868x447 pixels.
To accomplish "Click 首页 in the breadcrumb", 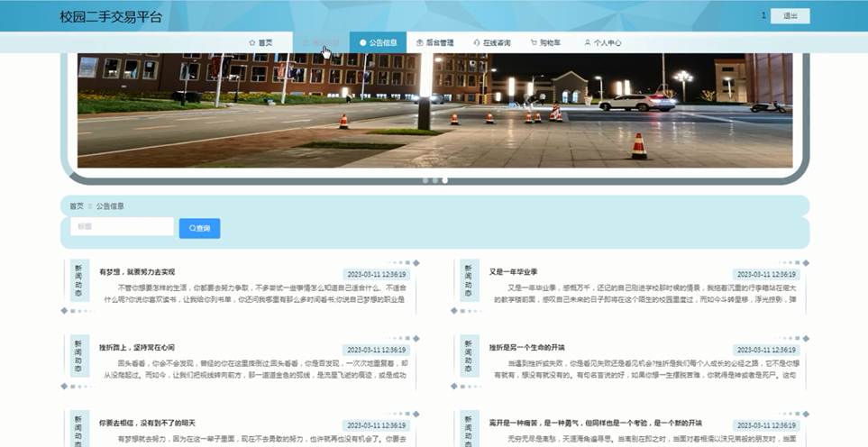I will [77, 205].
